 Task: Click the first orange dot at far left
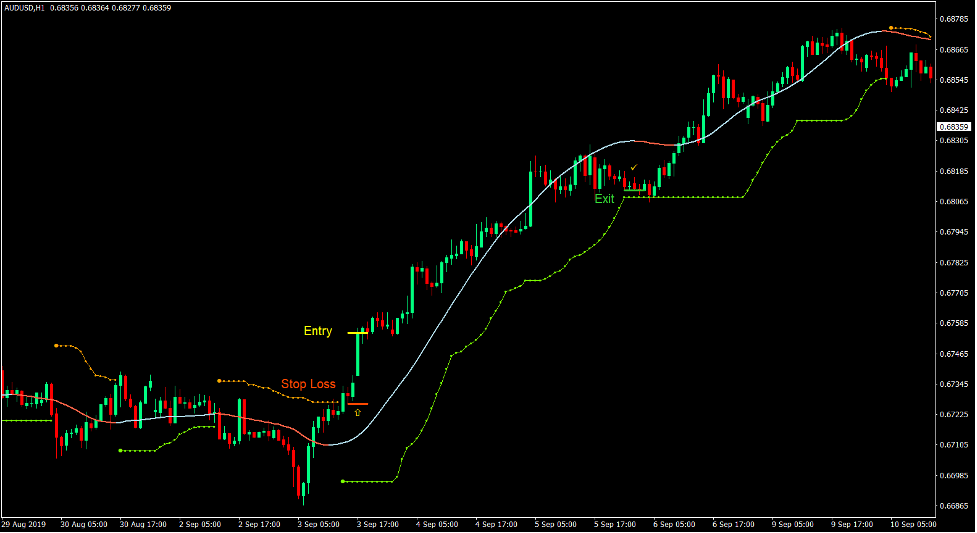pyautogui.click(x=56, y=345)
